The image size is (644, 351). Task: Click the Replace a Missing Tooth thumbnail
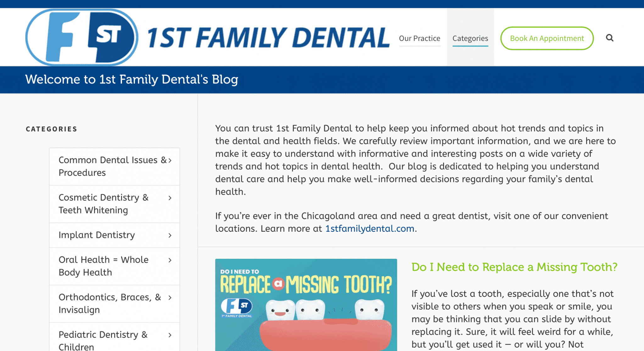tap(306, 305)
